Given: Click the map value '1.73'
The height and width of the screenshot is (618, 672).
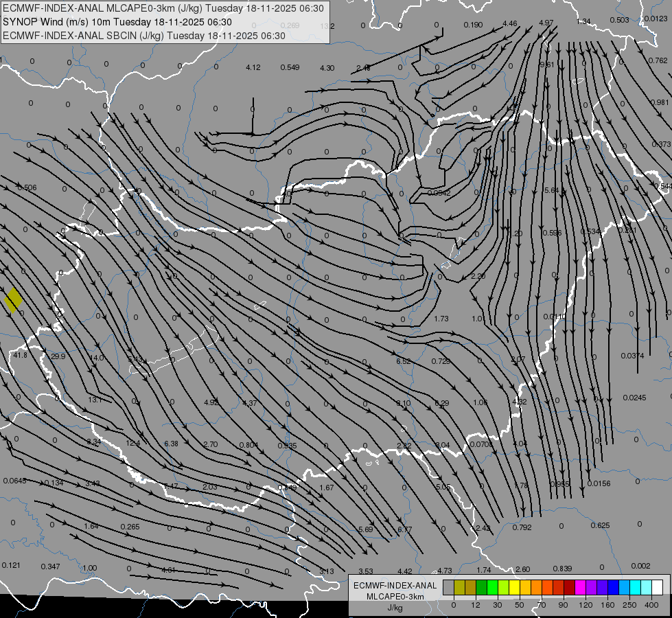Looking at the screenshot, I should (x=441, y=319).
